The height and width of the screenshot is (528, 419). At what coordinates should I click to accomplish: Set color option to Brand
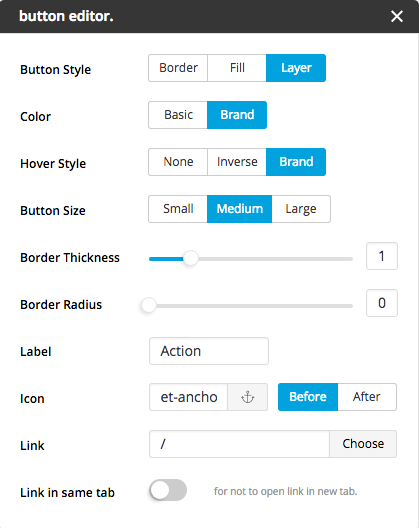tap(237, 115)
